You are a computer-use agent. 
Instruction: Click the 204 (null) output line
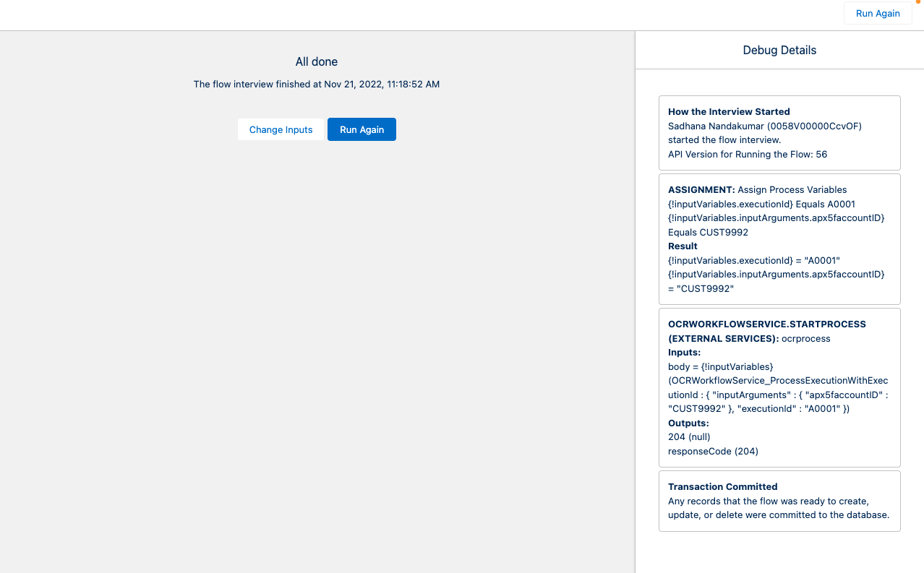tap(689, 437)
